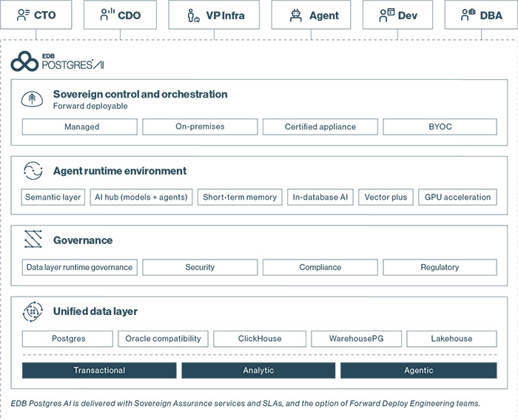Viewport: 518px width, 420px height.
Task: Open the Vector plus box
Action: coord(386,197)
